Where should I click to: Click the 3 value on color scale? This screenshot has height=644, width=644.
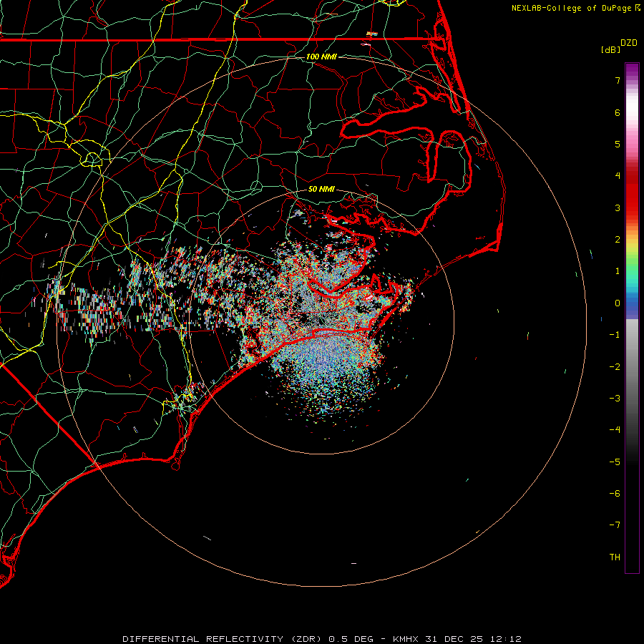coord(618,208)
